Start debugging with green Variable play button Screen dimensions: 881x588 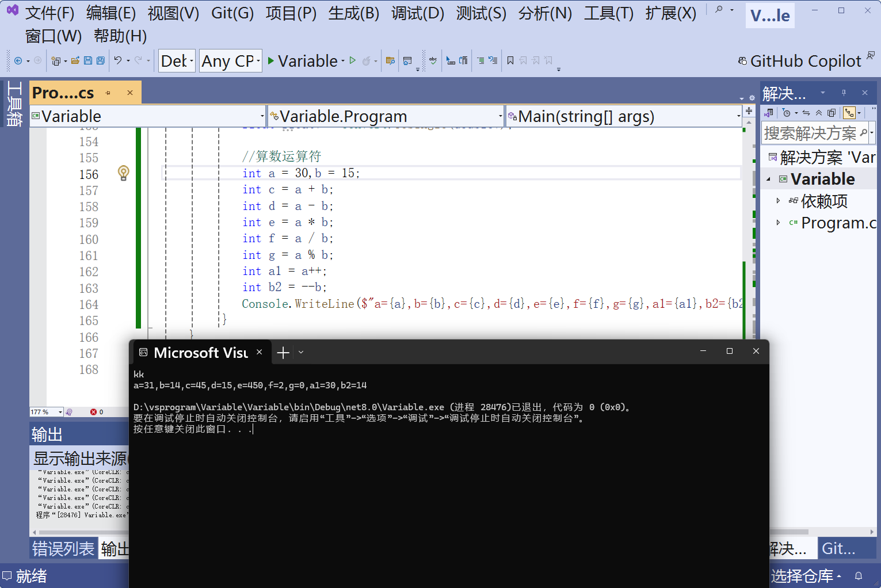click(x=303, y=60)
